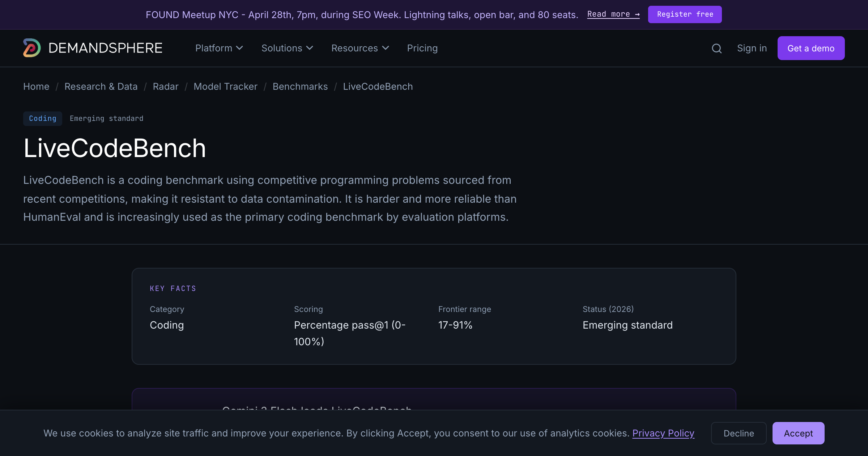
Task: Expand the Platform dropdown menu
Action: (x=219, y=48)
